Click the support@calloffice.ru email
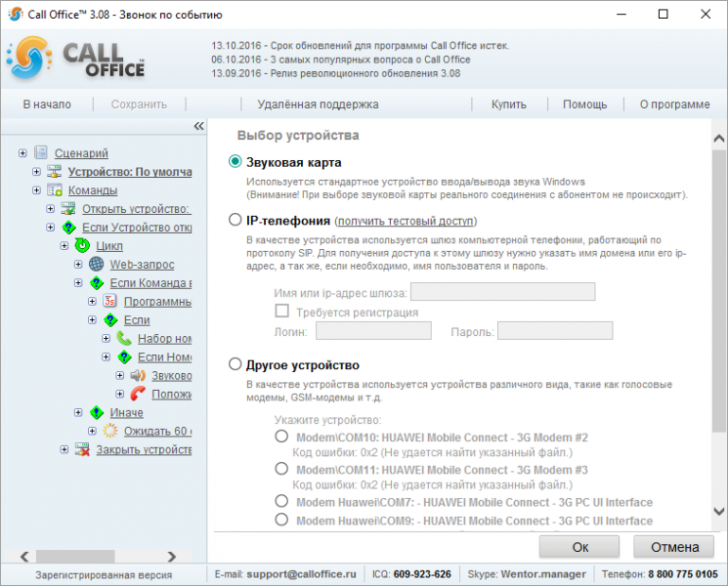Viewport: 728px width, 586px height. pos(301,574)
